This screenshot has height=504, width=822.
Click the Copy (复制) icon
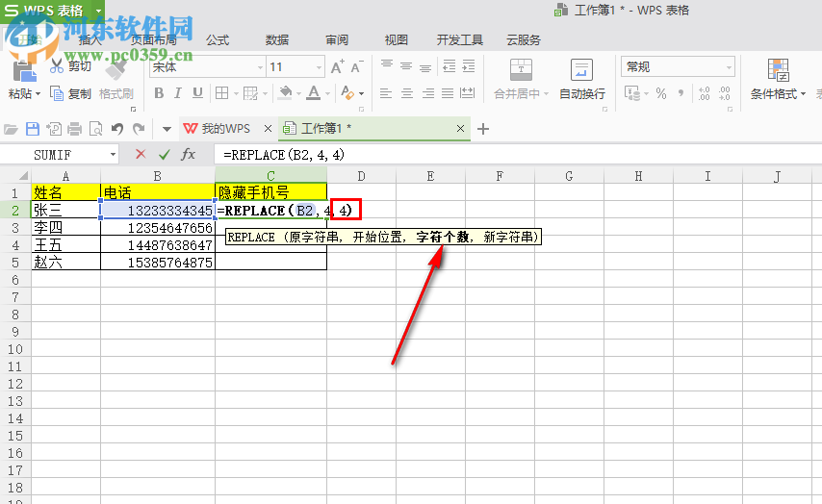[x=57, y=93]
